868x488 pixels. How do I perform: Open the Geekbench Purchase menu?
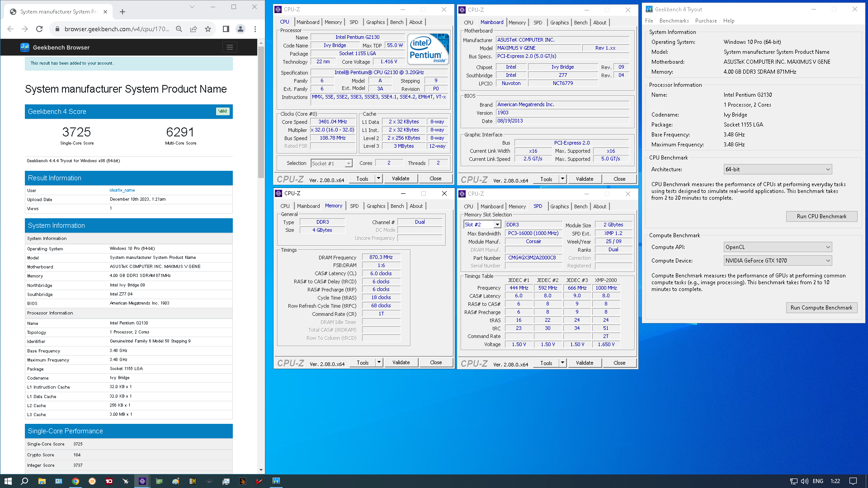[706, 21]
